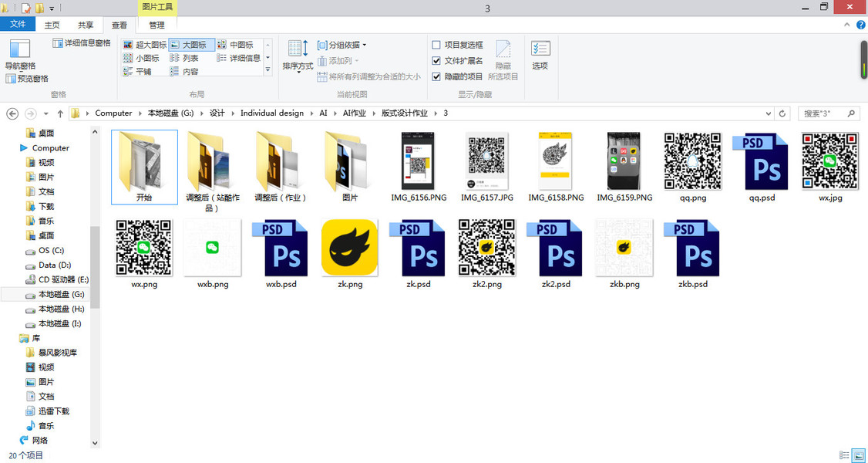868x463 pixels.
Task: Select IMG_6156.PNG thumbnail
Action: point(418,167)
